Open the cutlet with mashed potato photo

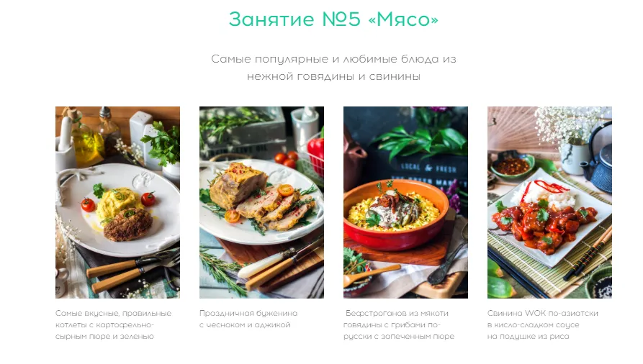point(117,202)
